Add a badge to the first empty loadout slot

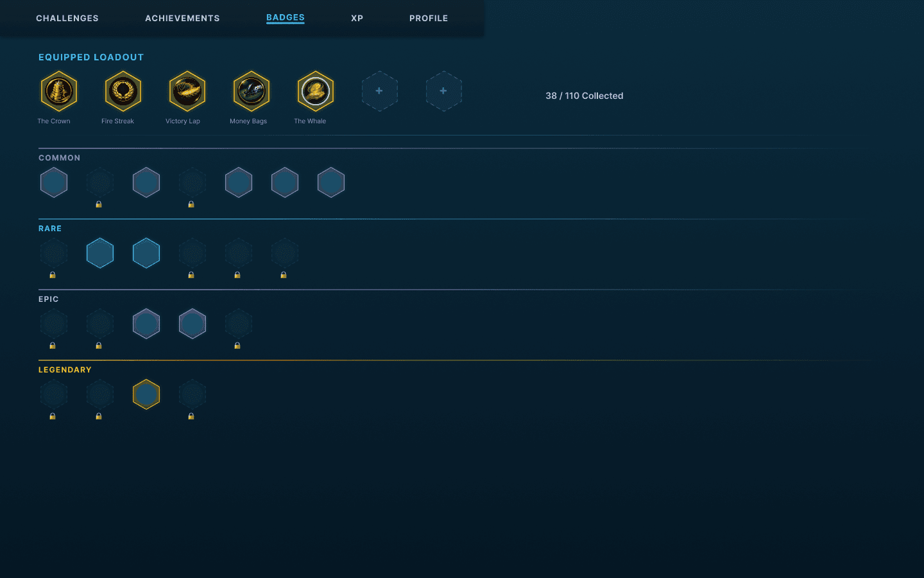380,91
